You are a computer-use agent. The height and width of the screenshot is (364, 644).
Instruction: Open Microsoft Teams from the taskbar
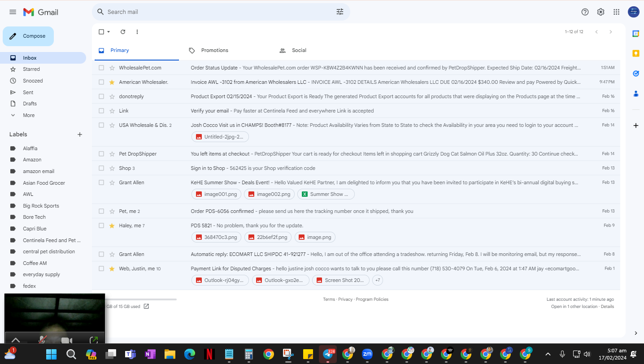130,354
